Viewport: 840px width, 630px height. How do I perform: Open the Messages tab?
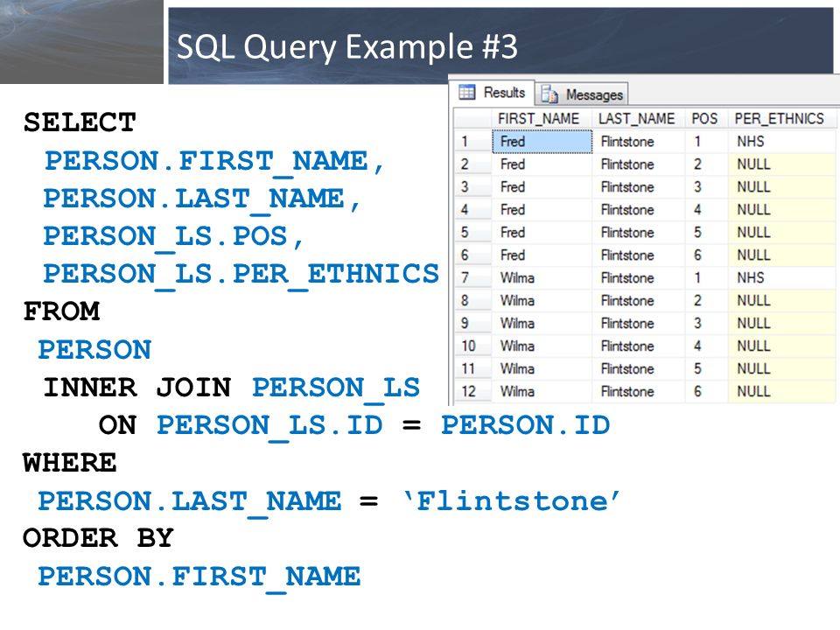(x=582, y=94)
